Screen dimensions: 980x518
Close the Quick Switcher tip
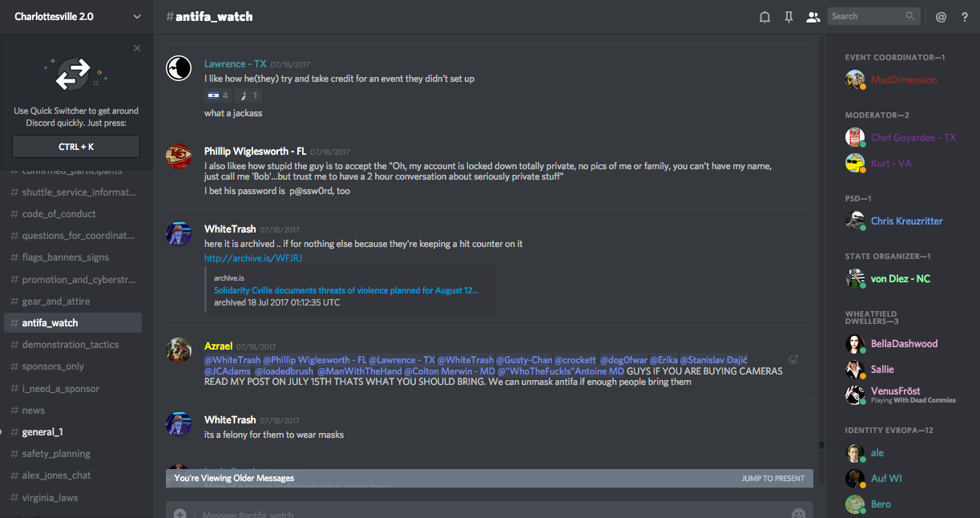click(137, 48)
